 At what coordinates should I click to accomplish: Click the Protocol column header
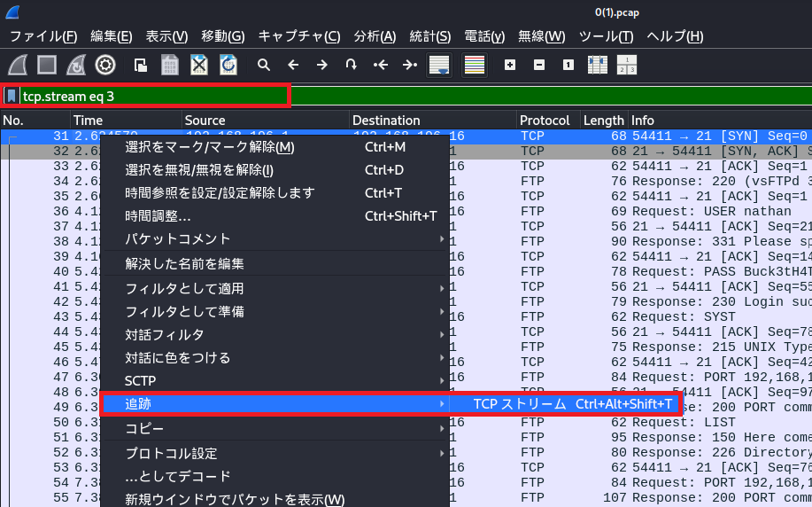click(x=545, y=121)
